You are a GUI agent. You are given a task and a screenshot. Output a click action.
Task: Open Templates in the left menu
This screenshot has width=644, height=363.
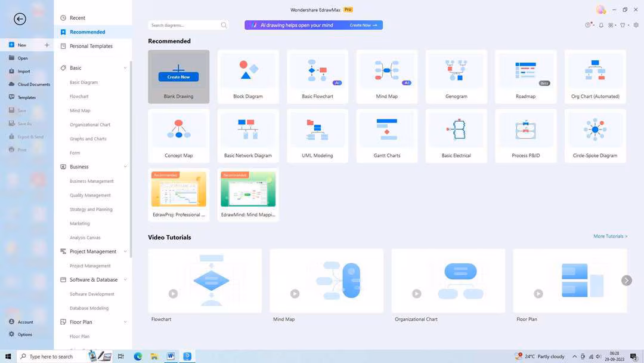click(x=27, y=97)
